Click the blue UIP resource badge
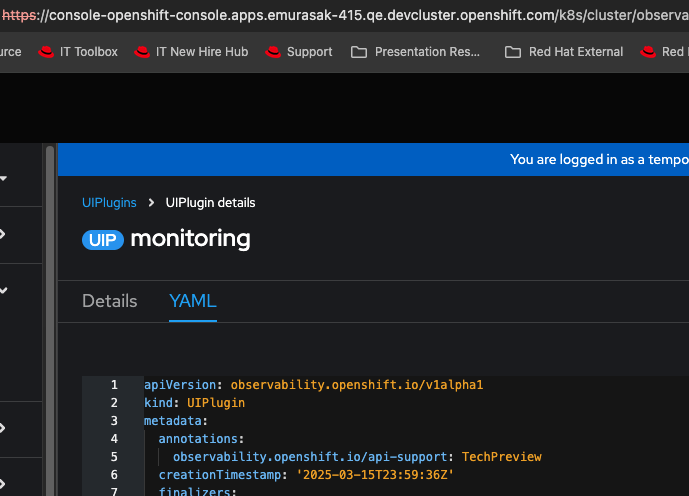Image resolution: width=689 pixels, height=496 pixels. 103,240
